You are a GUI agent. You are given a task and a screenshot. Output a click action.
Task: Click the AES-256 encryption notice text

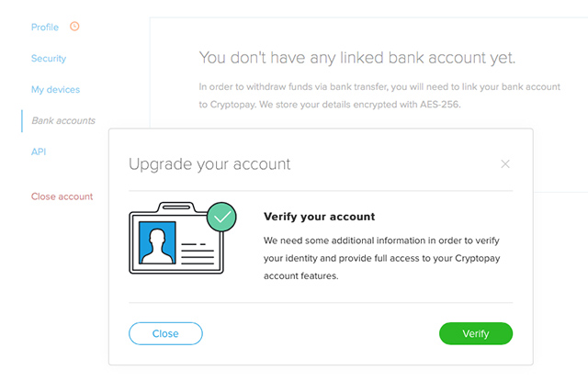pyautogui.click(x=379, y=95)
